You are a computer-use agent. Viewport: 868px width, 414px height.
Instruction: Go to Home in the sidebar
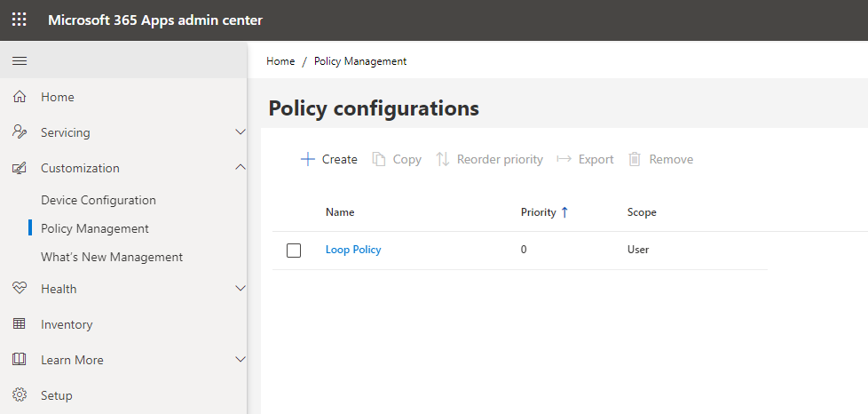58,97
